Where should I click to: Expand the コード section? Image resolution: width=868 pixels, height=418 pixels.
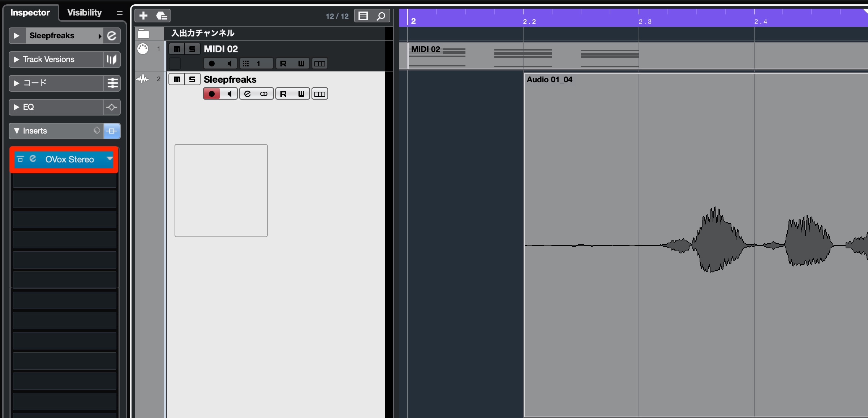coord(16,83)
